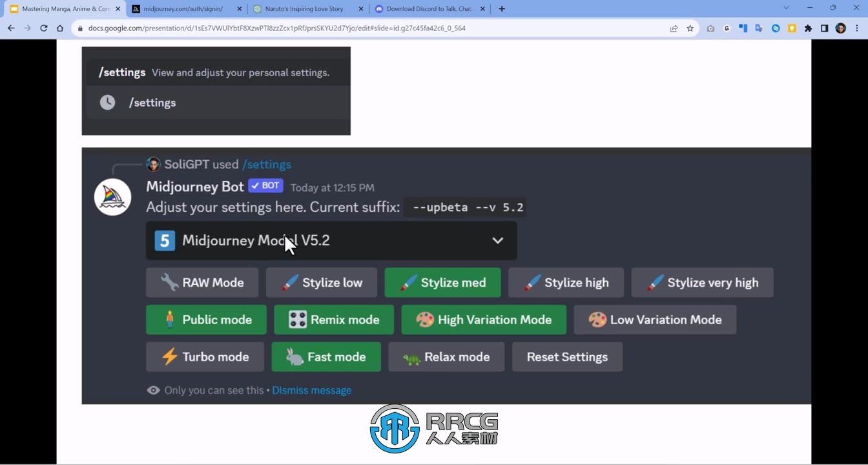
Task: Click the blue number 5 model icon
Action: point(165,241)
